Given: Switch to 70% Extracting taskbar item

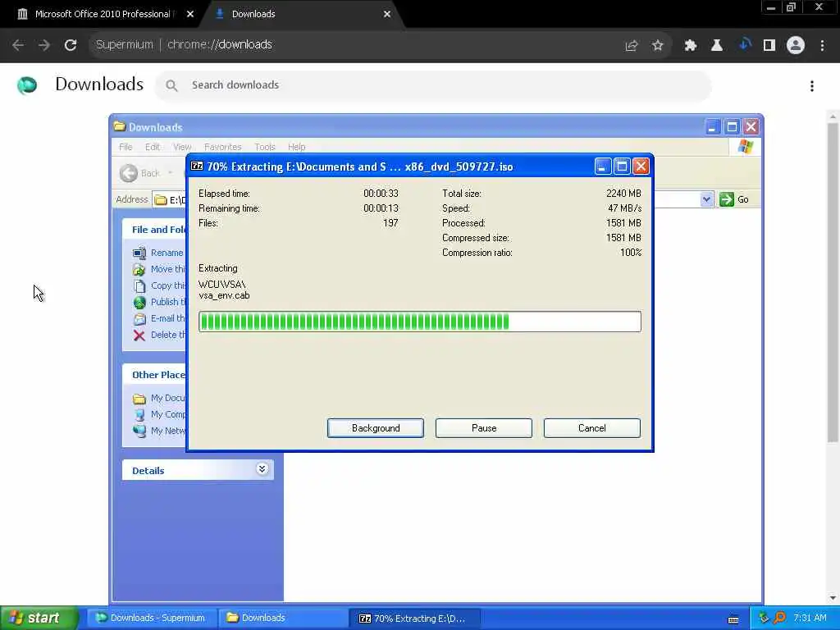Looking at the screenshot, I should (414, 619).
